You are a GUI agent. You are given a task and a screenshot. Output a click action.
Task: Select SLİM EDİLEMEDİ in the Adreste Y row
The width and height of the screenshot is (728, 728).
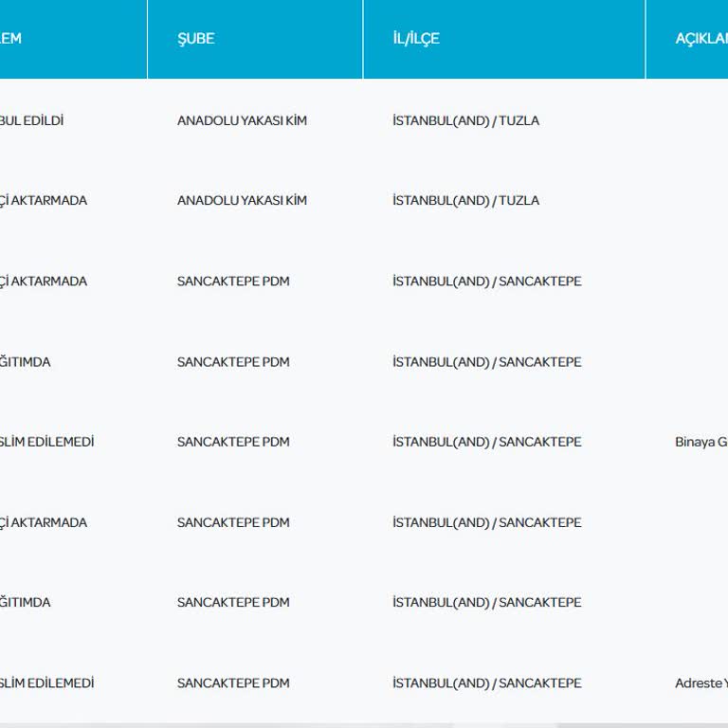pyautogui.click(x=46, y=683)
